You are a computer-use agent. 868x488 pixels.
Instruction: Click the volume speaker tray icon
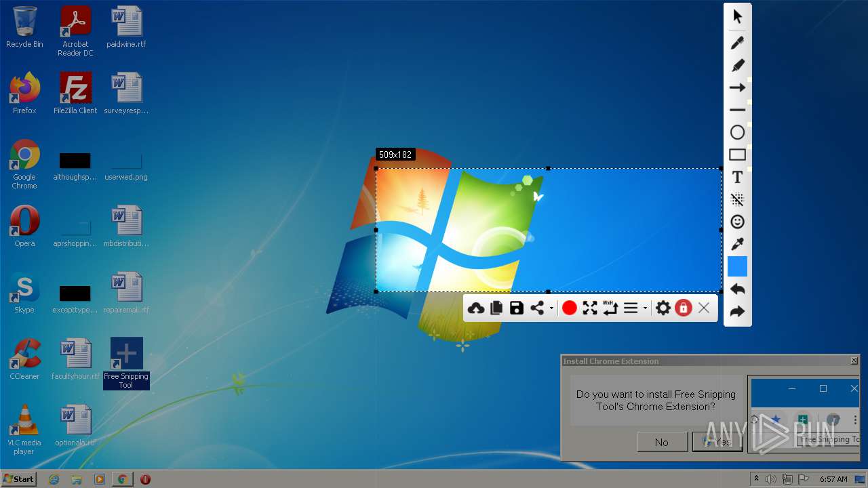771,479
